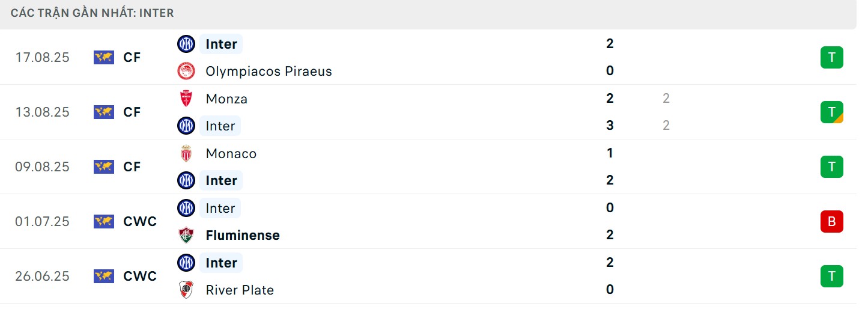The height and width of the screenshot is (318, 868).
Task: Click world flag icon beside 13.08.25 CF
Action: pyautogui.click(x=104, y=112)
